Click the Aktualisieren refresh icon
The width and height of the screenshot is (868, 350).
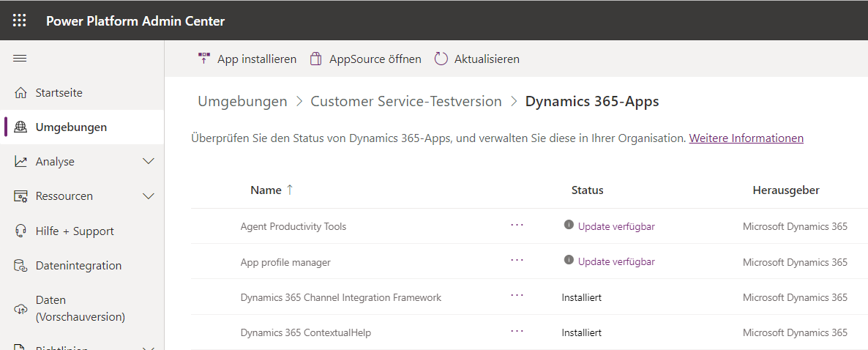point(441,59)
